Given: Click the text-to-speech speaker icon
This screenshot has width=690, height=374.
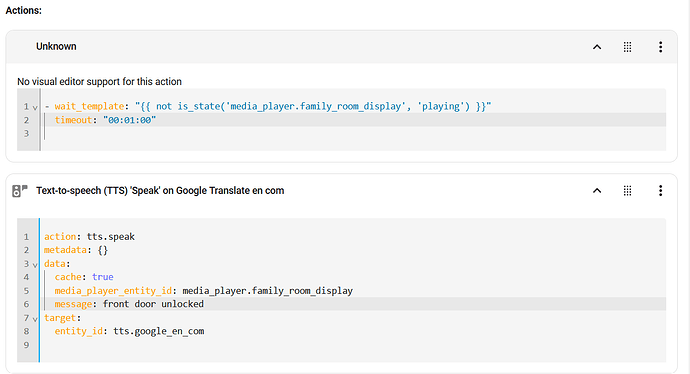Looking at the screenshot, I should (19, 191).
